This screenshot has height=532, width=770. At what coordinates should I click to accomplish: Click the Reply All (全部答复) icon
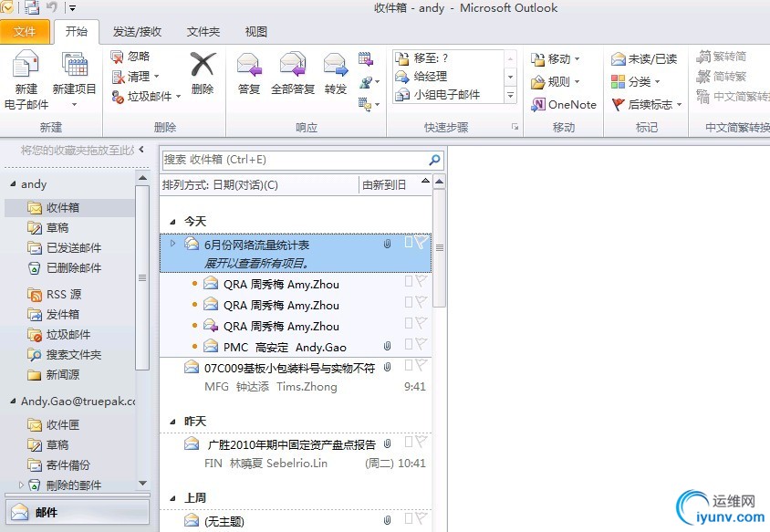[x=293, y=66]
